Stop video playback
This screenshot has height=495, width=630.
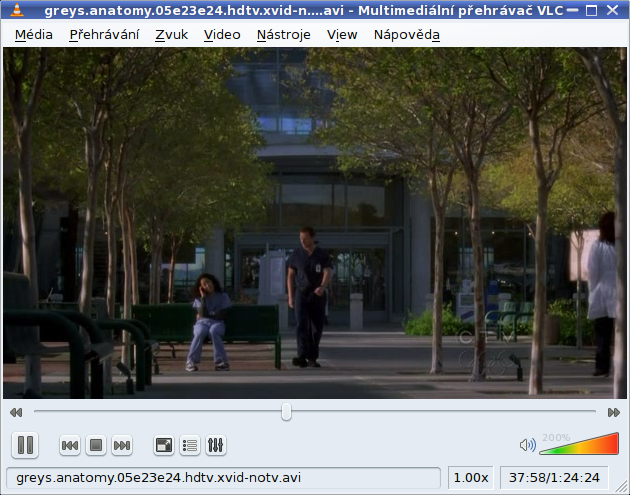tap(96, 445)
